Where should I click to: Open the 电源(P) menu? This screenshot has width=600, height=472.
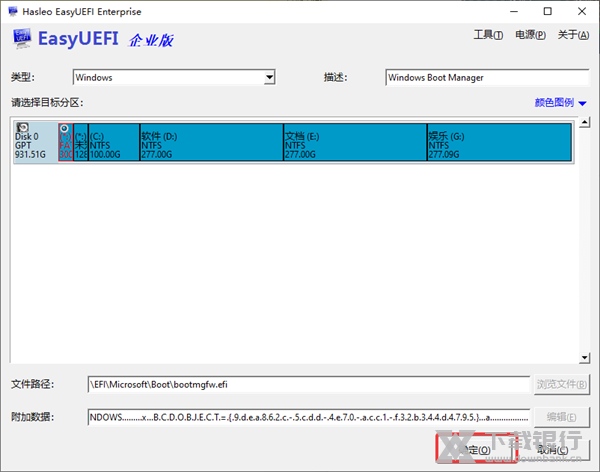coord(530,35)
